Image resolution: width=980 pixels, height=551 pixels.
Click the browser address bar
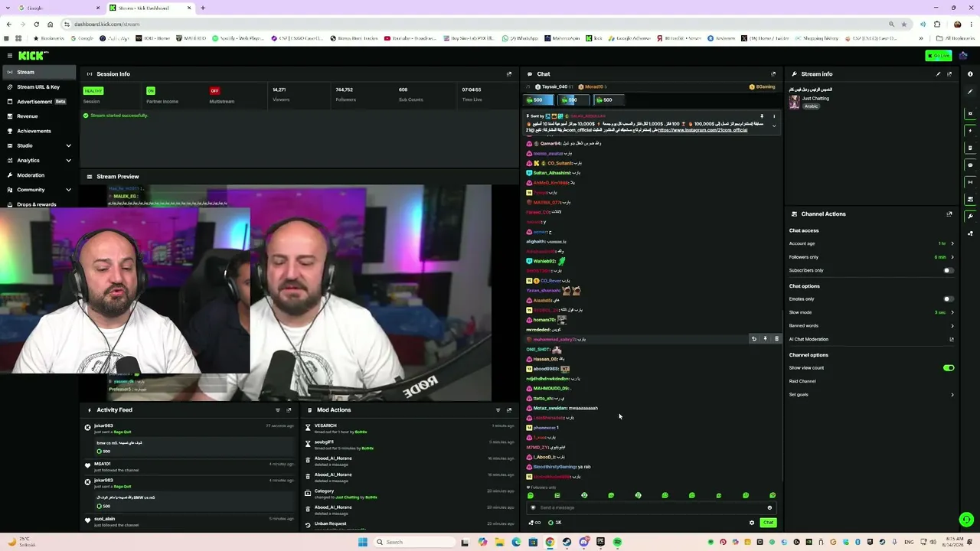click(475, 24)
